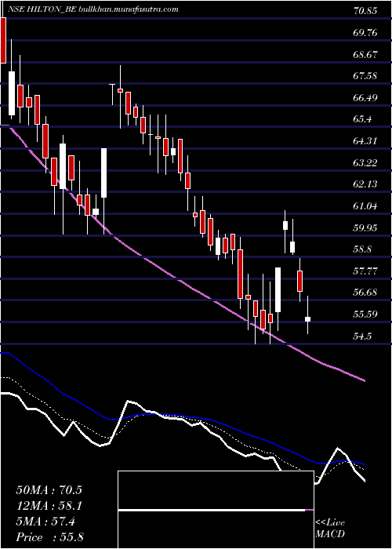Click the 59.95 price axis label

(x=365, y=227)
